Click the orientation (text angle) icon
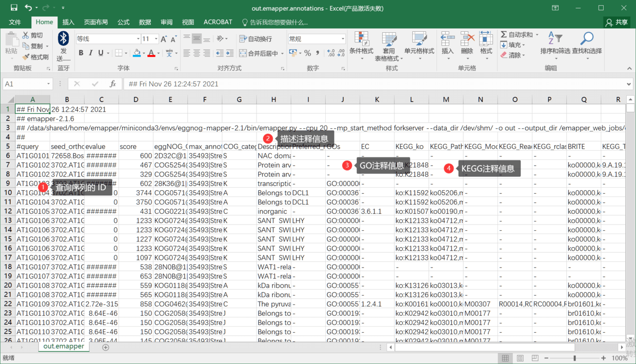 [x=220, y=39]
